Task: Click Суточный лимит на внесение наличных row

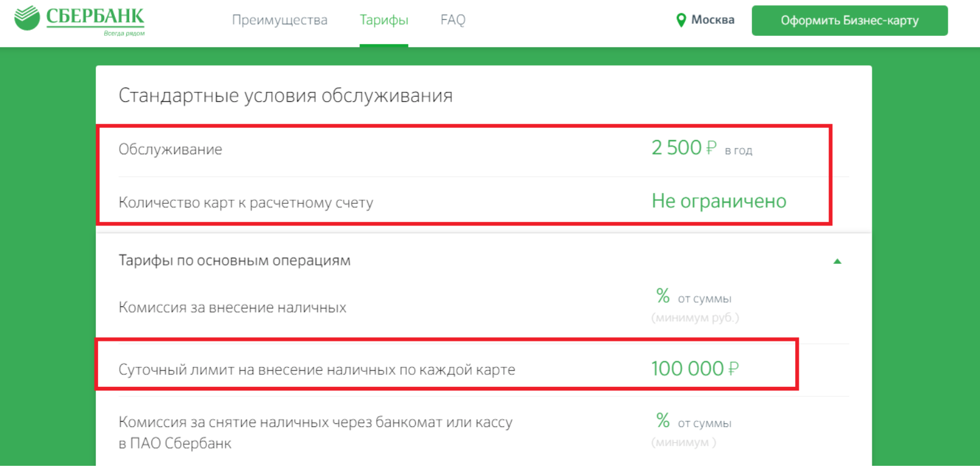Action: [316, 370]
